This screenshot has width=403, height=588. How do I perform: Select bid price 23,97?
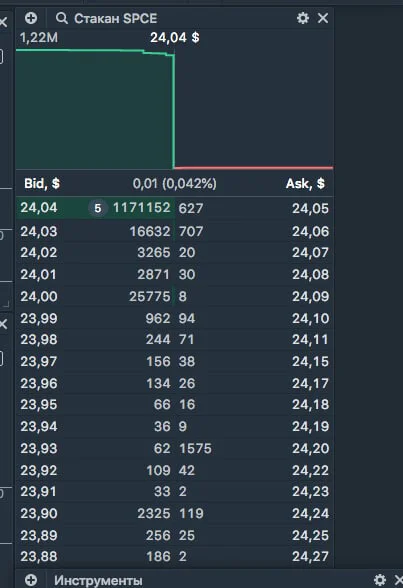click(39, 362)
